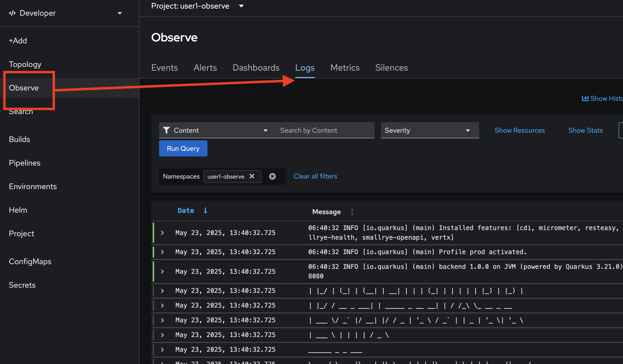Image resolution: width=623 pixels, height=364 pixels.
Task: Click the Date sort arrow icon
Action: [205, 210]
